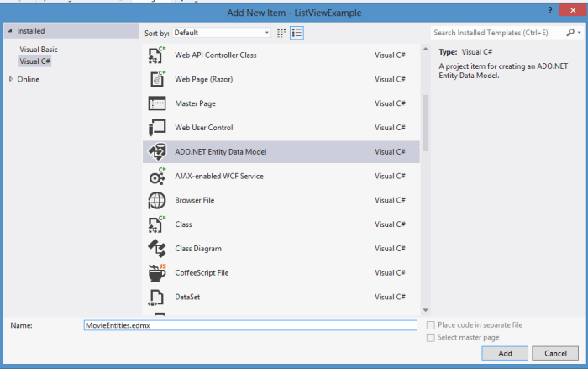The height and width of the screenshot is (369, 588).
Task: Select the Web User Control icon
Action: click(156, 128)
